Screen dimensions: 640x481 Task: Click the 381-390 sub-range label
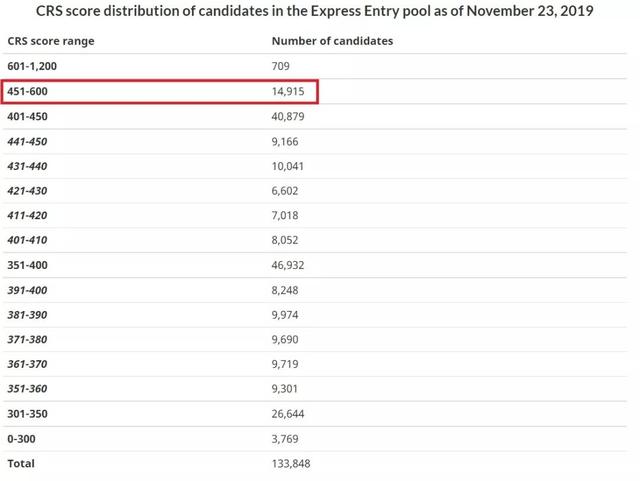click(27, 315)
